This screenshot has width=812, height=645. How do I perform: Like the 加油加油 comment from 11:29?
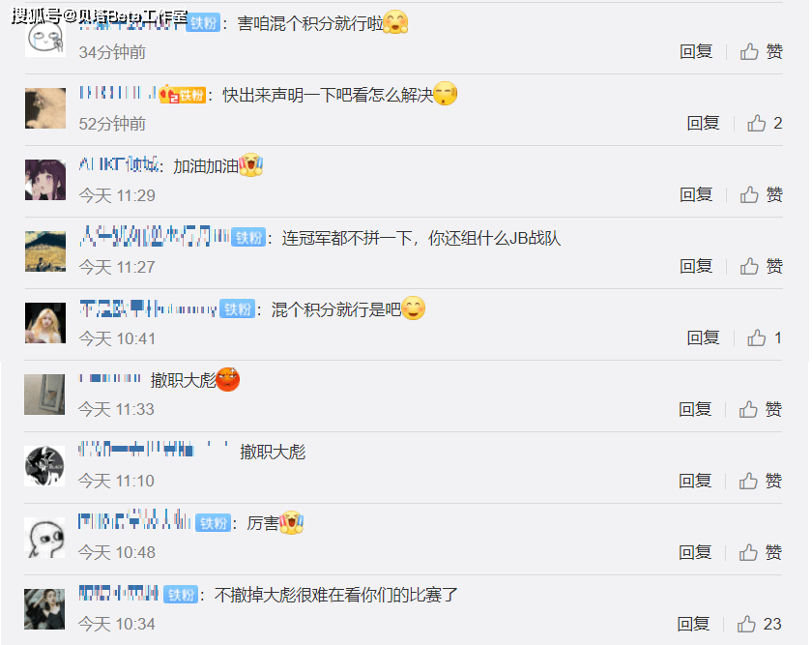[x=762, y=194]
